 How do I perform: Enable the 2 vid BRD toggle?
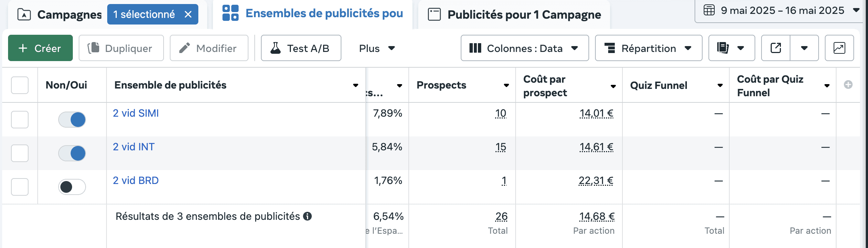[x=72, y=187]
